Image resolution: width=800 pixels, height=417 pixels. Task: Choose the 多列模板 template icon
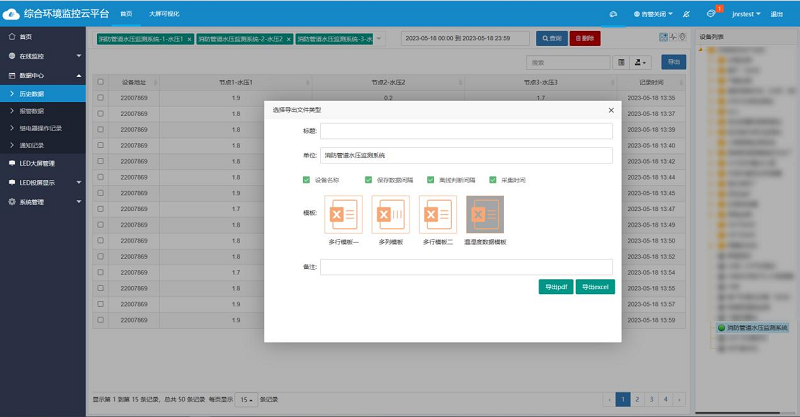[391, 215]
